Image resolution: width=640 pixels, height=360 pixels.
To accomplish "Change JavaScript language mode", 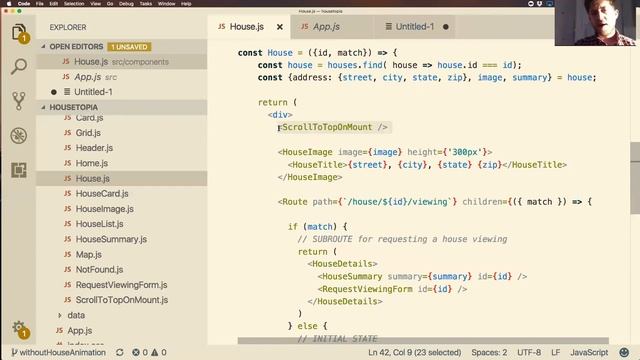I will (589, 352).
